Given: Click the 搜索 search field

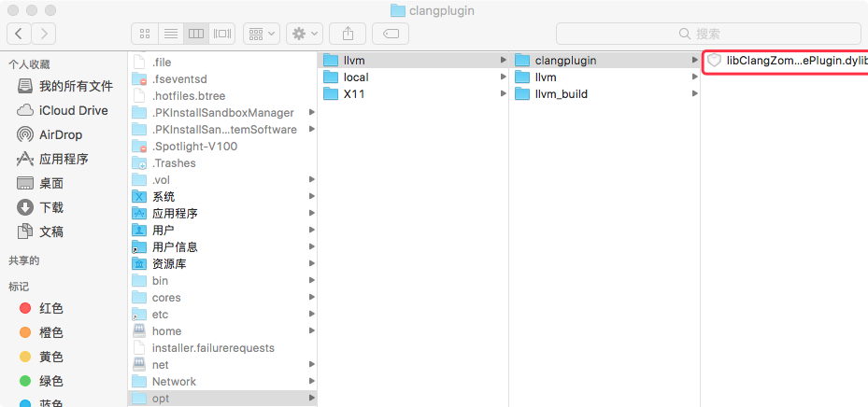Looking at the screenshot, I should [708, 34].
